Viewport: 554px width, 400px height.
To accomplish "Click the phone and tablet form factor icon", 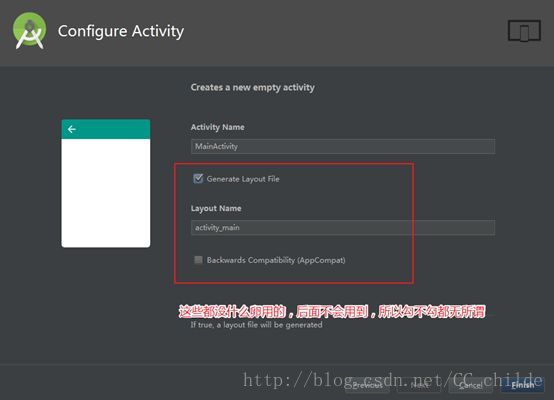I will tap(524, 31).
